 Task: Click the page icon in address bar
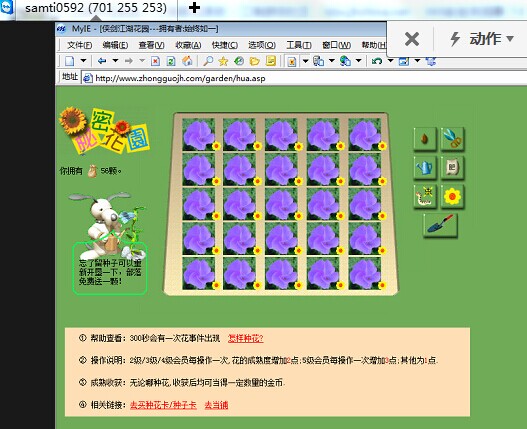(88, 78)
